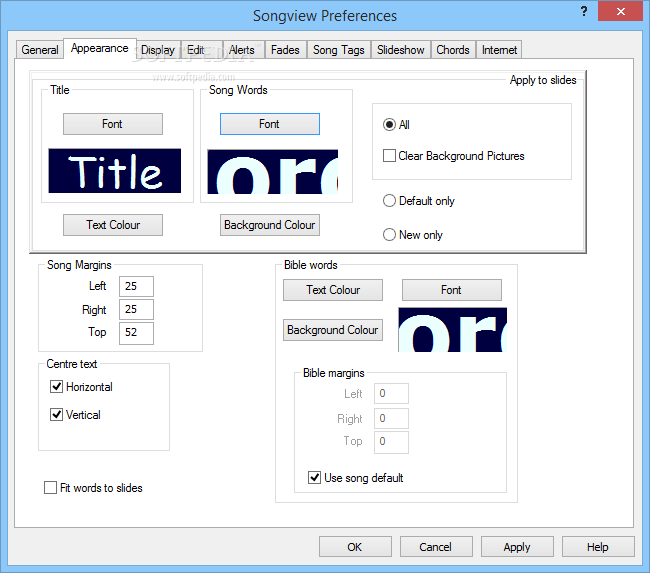Click the Song Words Font button
This screenshot has height=573, width=650.
click(270, 124)
